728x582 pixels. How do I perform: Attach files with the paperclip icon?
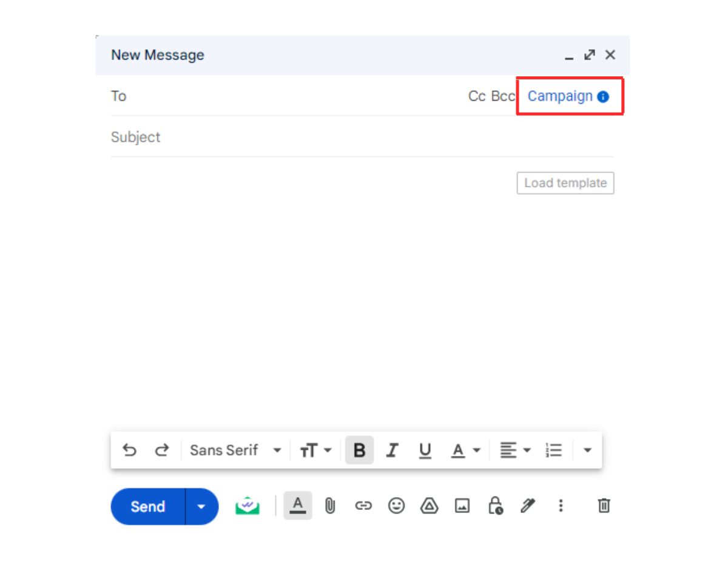[330, 506]
